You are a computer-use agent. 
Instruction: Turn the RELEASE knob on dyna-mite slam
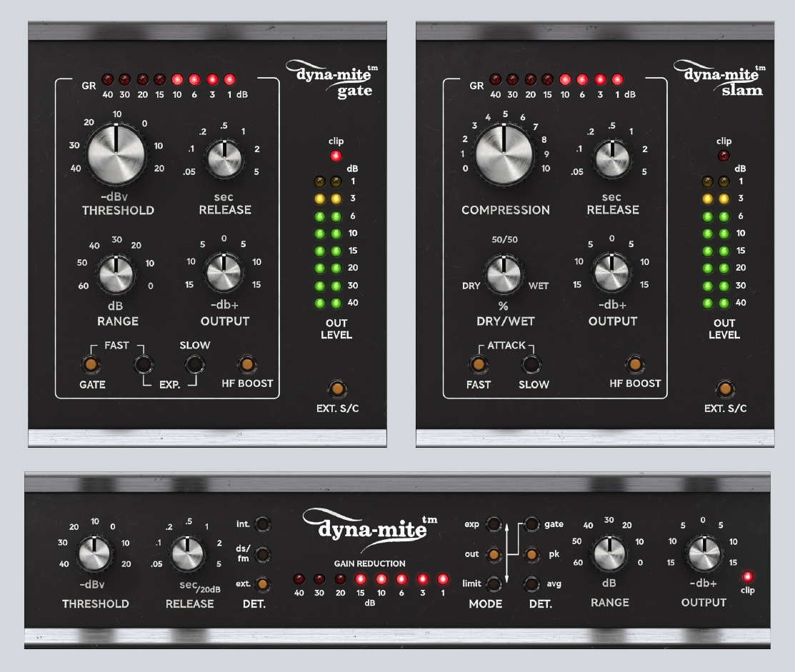(x=612, y=159)
